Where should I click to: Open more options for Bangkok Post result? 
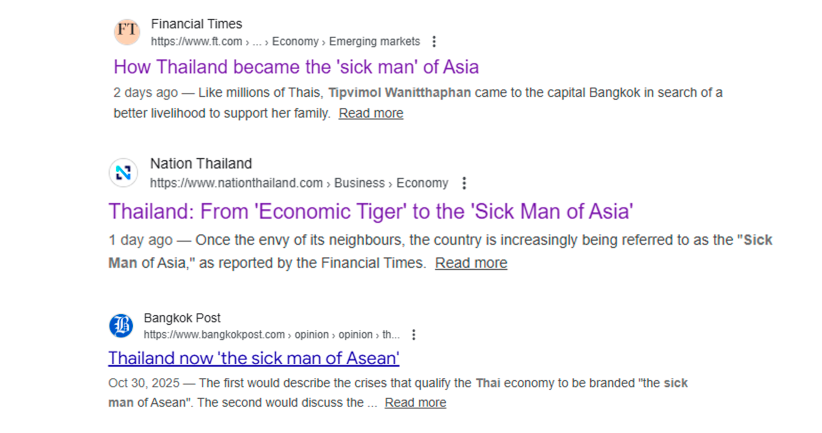[414, 335]
